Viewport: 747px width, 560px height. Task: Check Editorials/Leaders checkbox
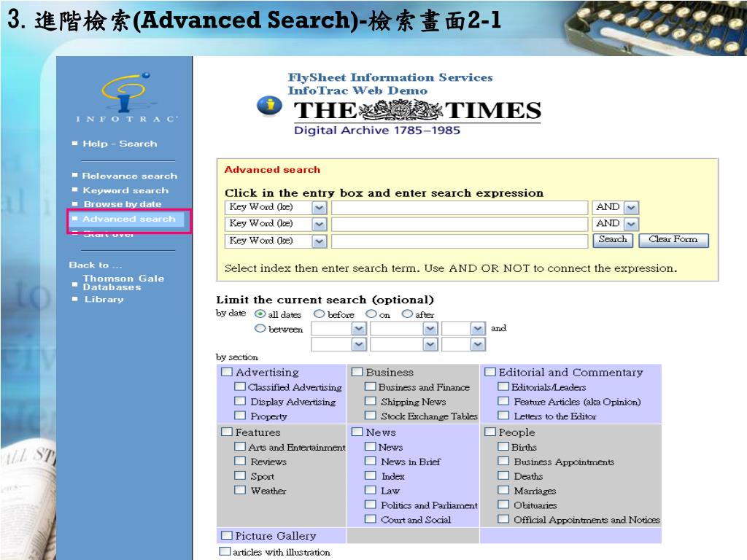(503, 386)
